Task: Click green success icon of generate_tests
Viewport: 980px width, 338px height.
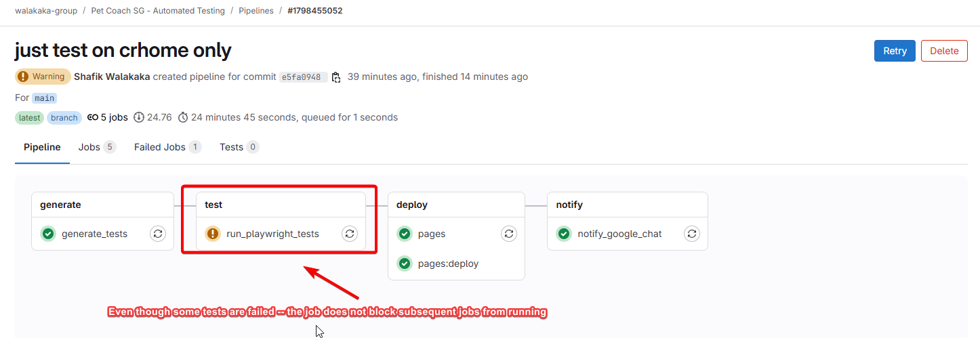Action: [48, 234]
